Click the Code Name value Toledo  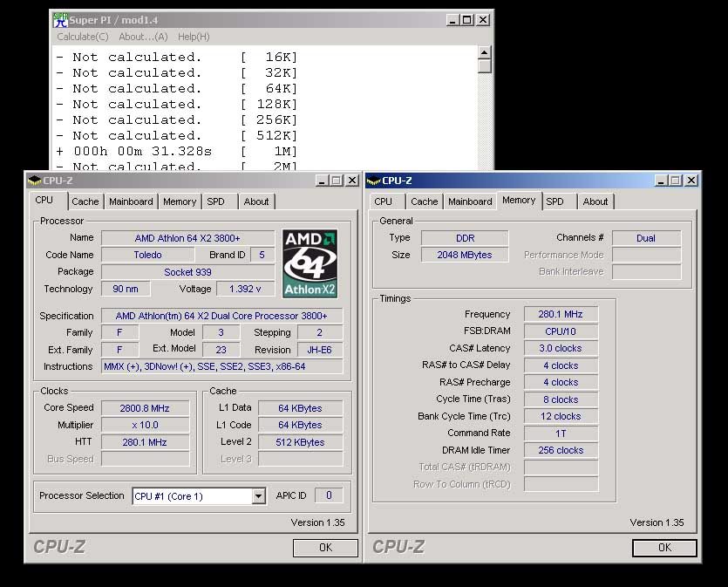pyautogui.click(x=147, y=255)
